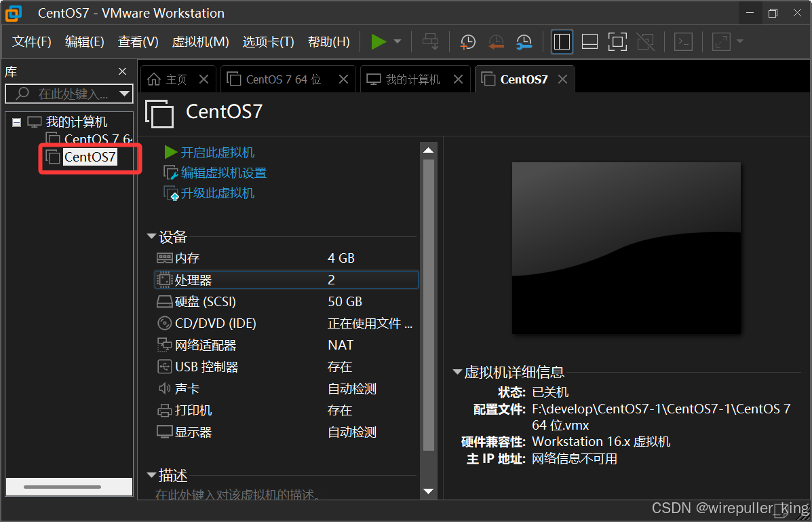Click the NAT network adapter value

pyautogui.click(x=341, y=346)
